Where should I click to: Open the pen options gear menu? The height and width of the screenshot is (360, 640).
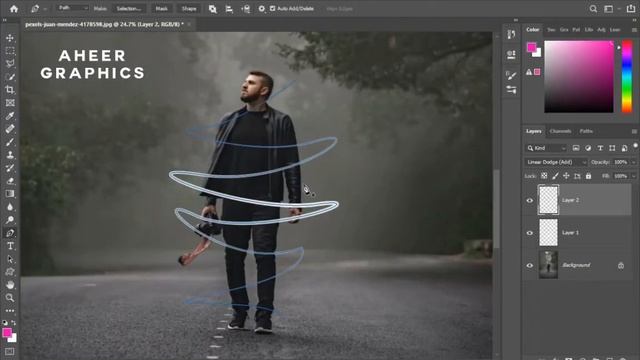click(x=262, y=9)
